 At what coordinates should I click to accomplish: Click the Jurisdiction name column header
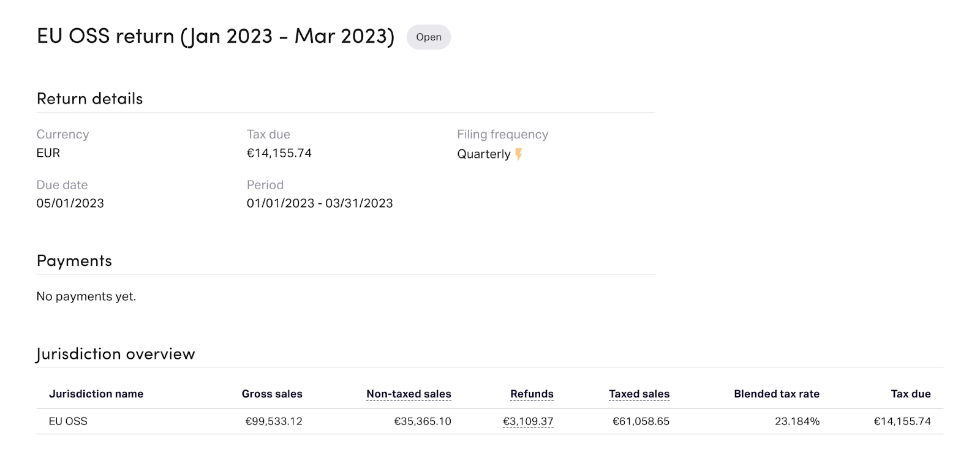96,394
